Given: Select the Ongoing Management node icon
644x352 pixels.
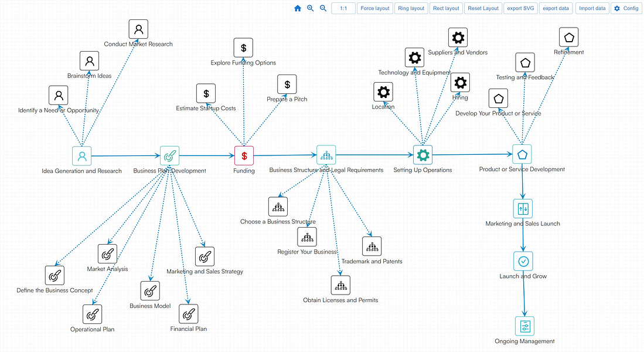Looking at the screenshot, I should pyautogui.click(x=524, y=326).
